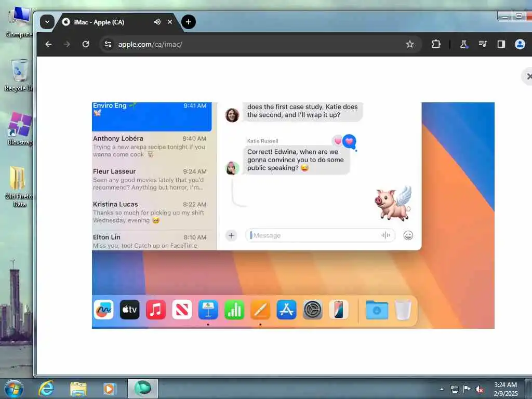
Task: Open the tab search dropdown arrow
Action: click(x=47, y=22)
